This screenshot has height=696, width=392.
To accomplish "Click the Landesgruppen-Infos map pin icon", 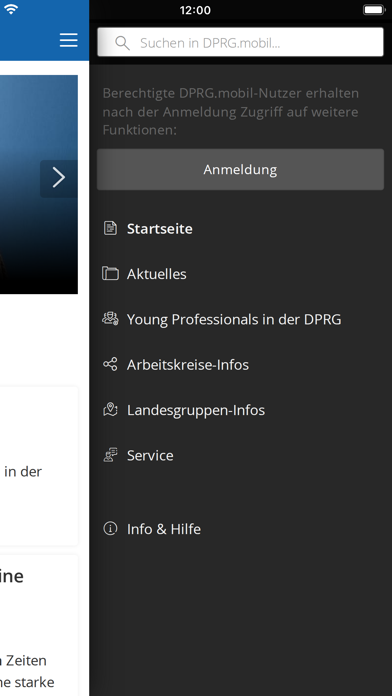I will (x=110, y=410).
